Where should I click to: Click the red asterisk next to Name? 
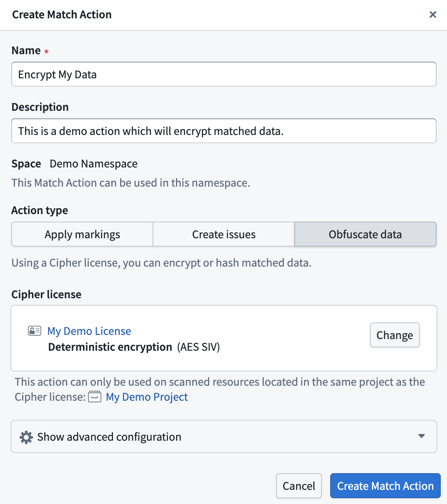pos(46,51)
